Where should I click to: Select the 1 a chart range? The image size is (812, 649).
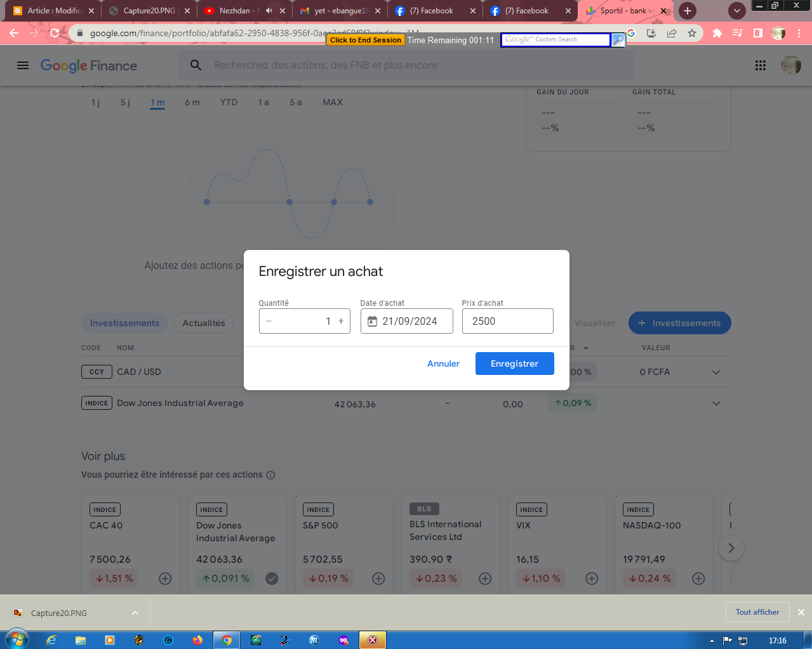(x=263, y=102)
